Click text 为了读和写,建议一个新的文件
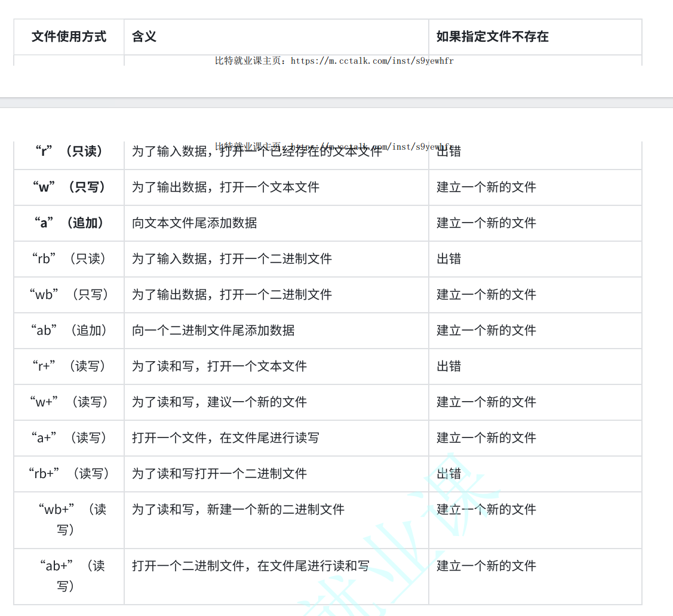 tap(219, 402)
